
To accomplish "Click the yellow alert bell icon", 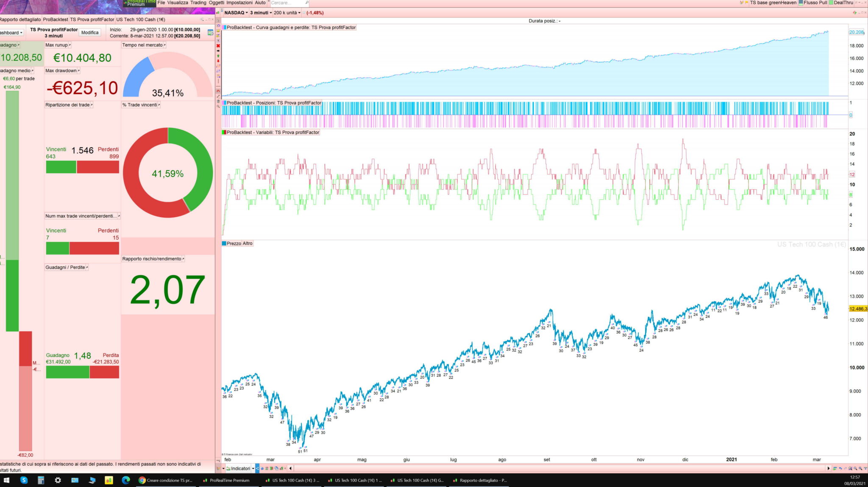I will pyautogui.click(x=218, y=31).
